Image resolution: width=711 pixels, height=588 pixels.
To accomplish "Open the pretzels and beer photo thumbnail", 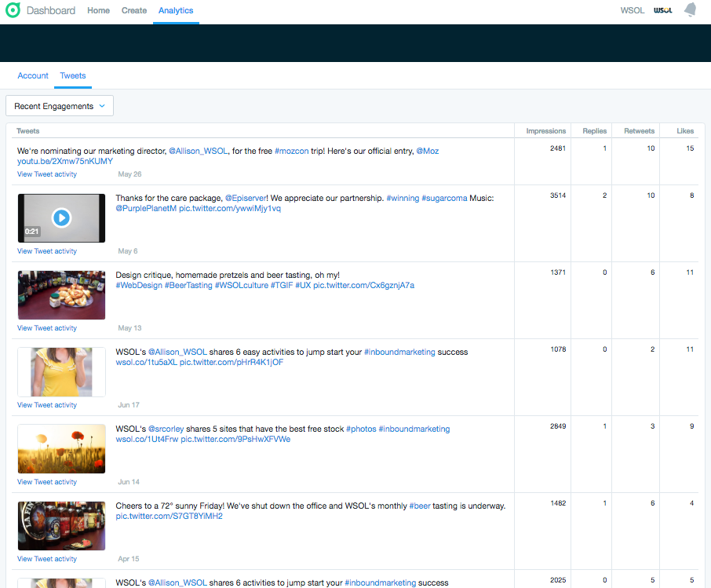I will 61,295.
